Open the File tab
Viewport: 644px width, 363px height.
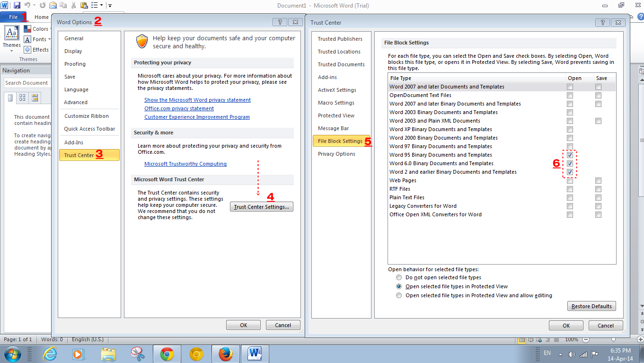pos(13,17)
